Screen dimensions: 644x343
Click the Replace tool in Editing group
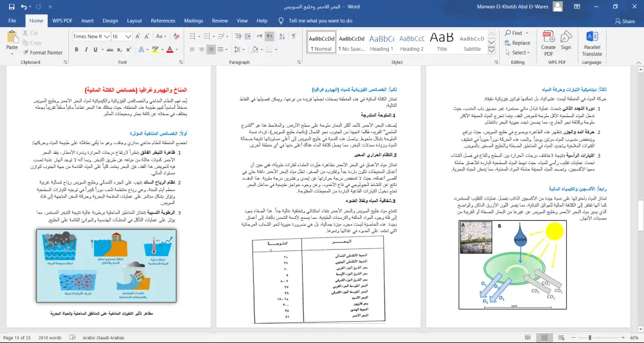[x=517, y=42]
